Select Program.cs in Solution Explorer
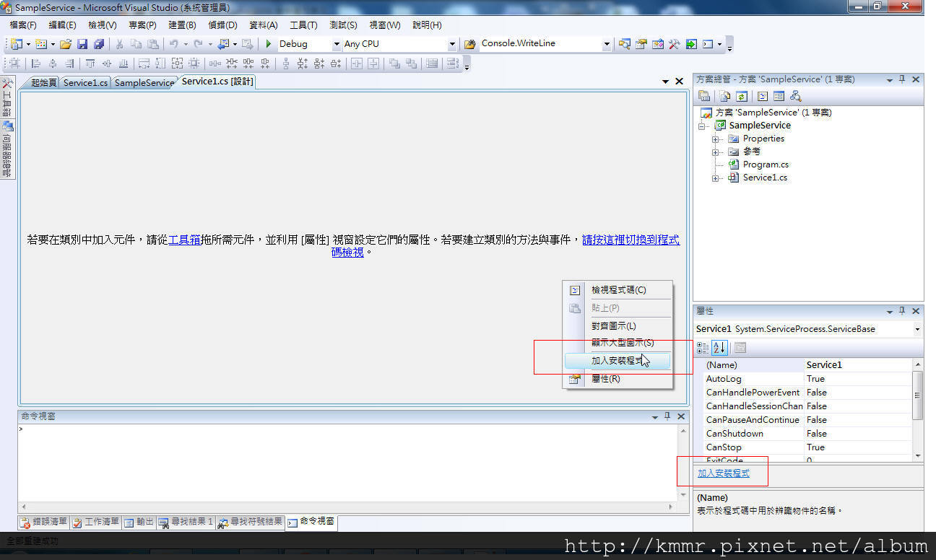This screenshot has width=936, height=560. (x=766, y=165)
